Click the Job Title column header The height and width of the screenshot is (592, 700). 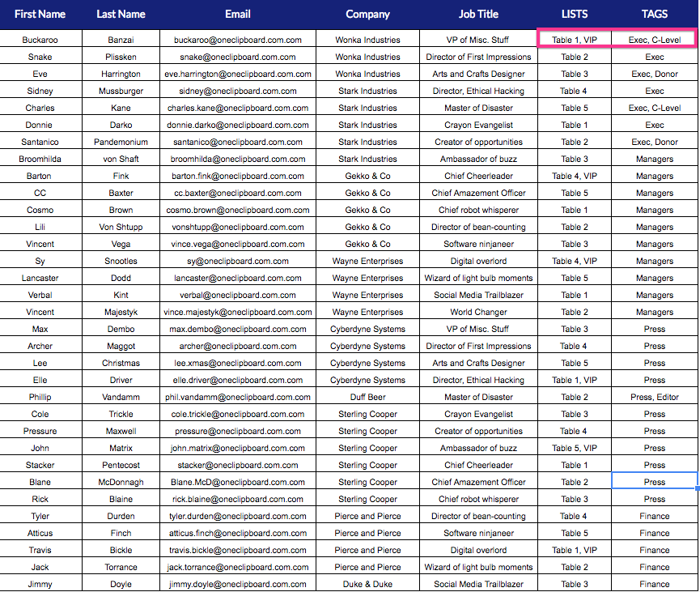point(478,15)
